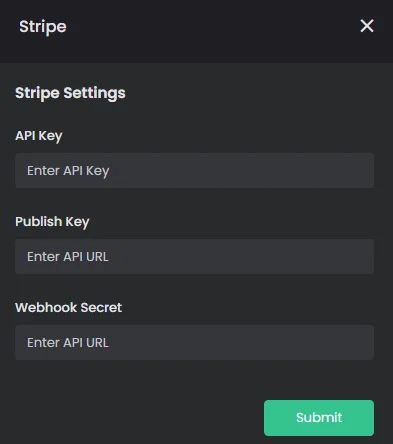Click the X icon beside the Stripe title
The image size is (393, 444).
point(367,26)
